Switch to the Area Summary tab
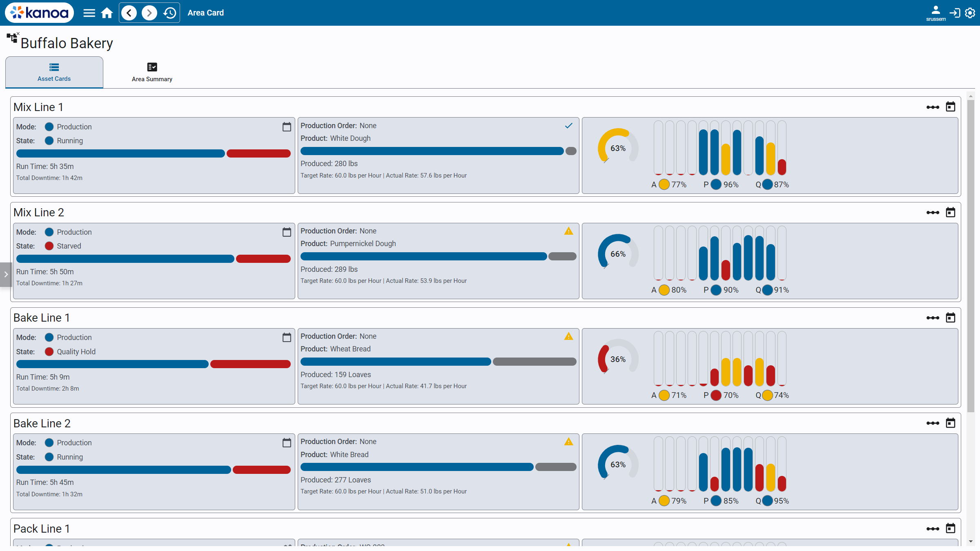Image resolution: width=980 pixels, height=551 pixels. click(x=152, y=72)
